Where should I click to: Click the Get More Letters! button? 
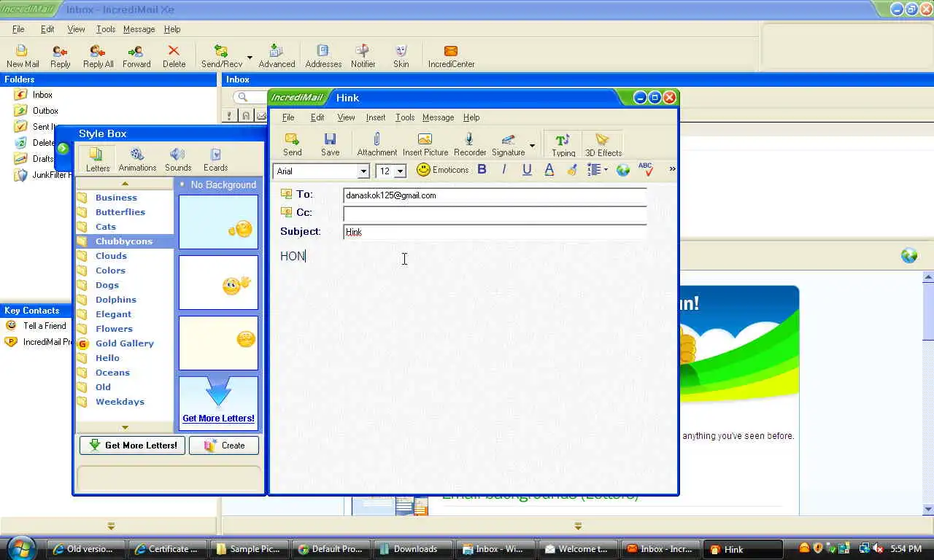[x=132, y=446]
